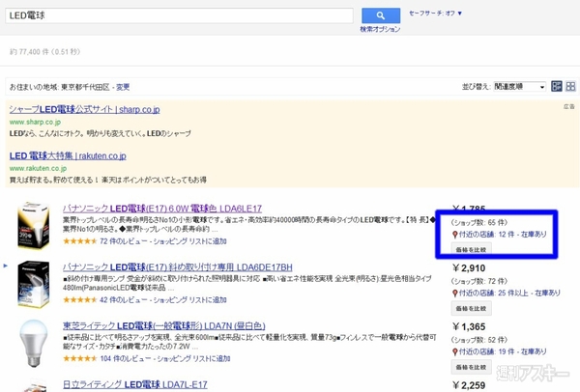Click お住まいの地域: 東京都千代田区 text
This screenshot has width=580, height=392.
coord(60,87)
